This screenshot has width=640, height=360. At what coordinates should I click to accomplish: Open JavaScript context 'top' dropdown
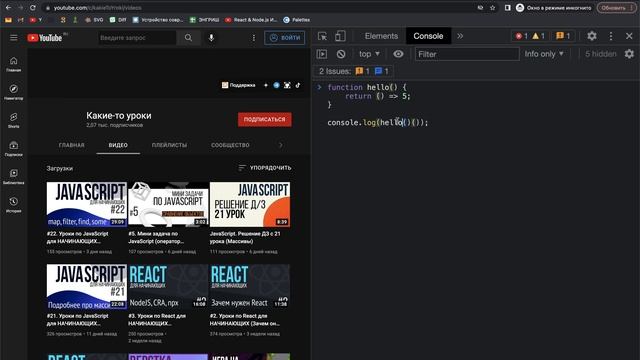click(x=369, y=54)
